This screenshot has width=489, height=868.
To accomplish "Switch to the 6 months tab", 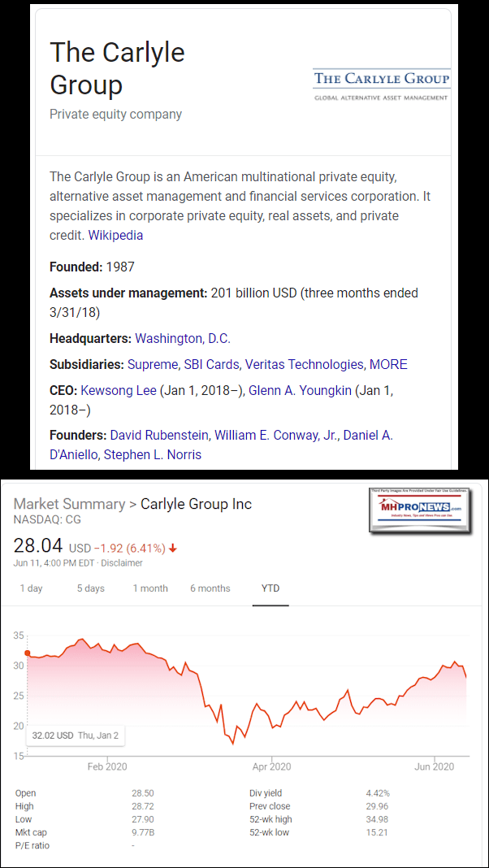I will (210, 588).
